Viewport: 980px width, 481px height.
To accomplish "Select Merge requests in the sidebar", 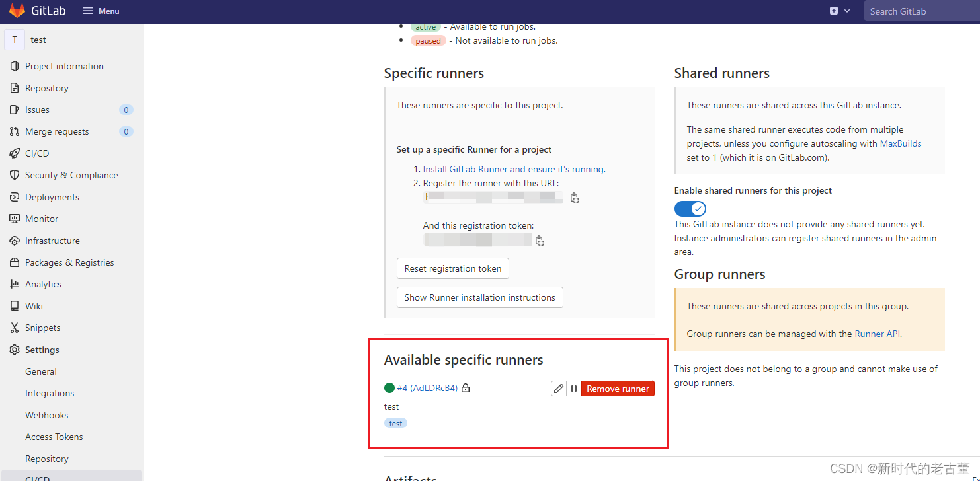I will click(56, 131).
